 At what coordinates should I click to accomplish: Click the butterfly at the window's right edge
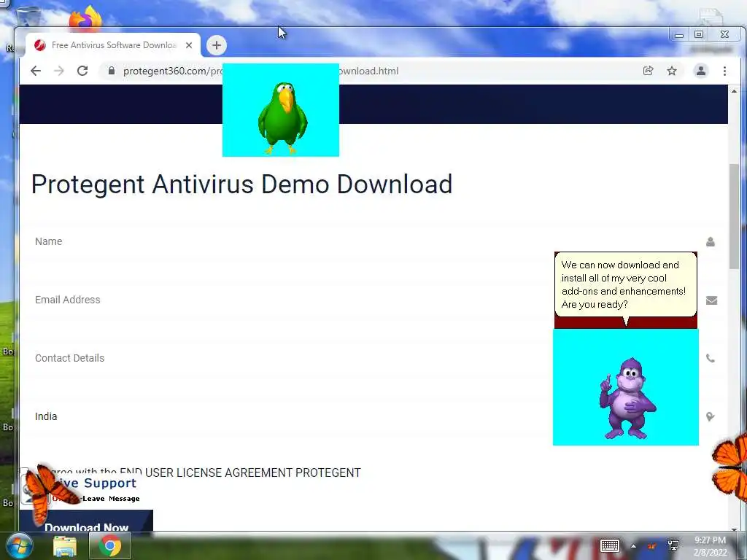(730, 467)
